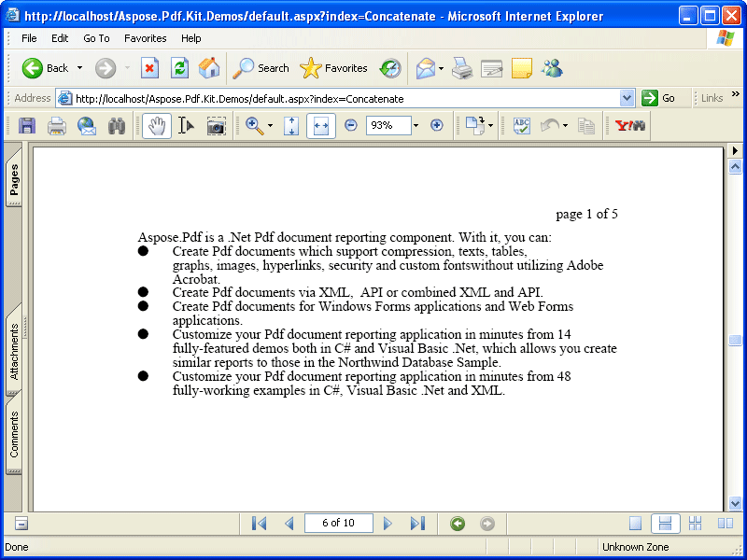Toggle Fit Width view
Viewport: 747px width, 560px height.
click(321, 126)
